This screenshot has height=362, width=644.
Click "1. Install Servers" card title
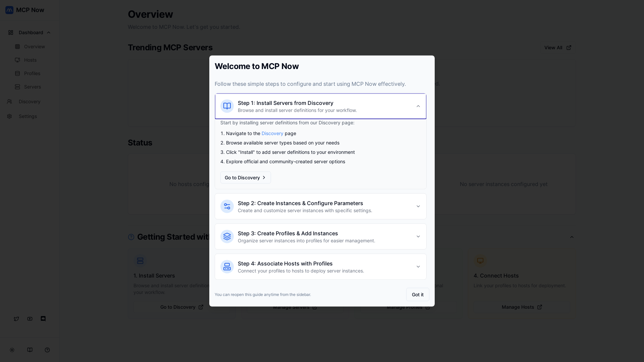click(154, 276)
